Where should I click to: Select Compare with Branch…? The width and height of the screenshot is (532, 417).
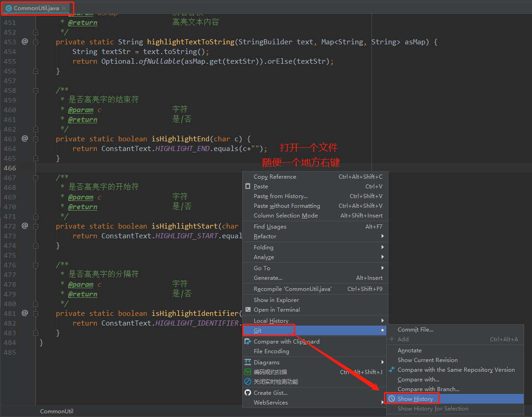455,389
